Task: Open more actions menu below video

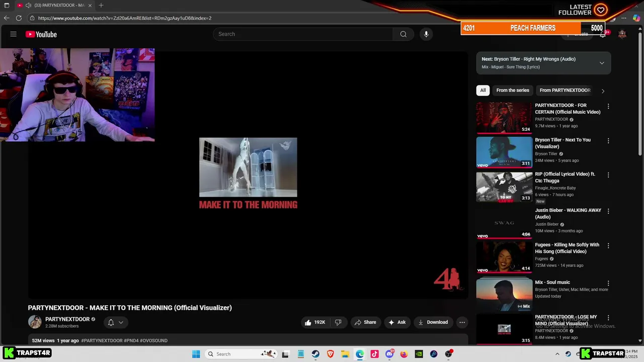Action: 462,322
